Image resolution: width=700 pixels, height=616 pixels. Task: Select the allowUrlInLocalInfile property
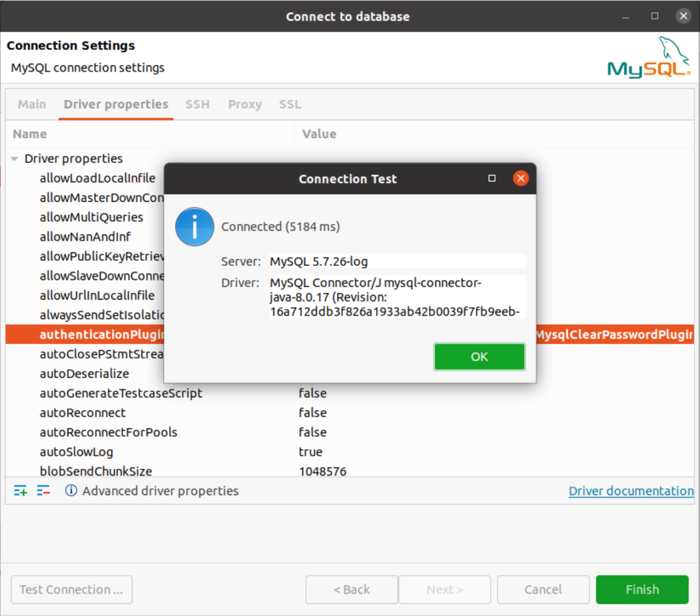point(97,295)
